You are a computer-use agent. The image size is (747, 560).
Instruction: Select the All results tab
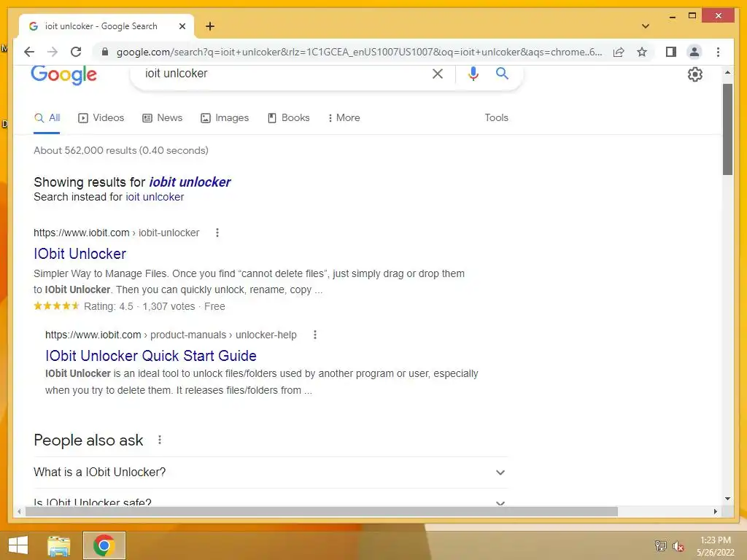(47, 117)
